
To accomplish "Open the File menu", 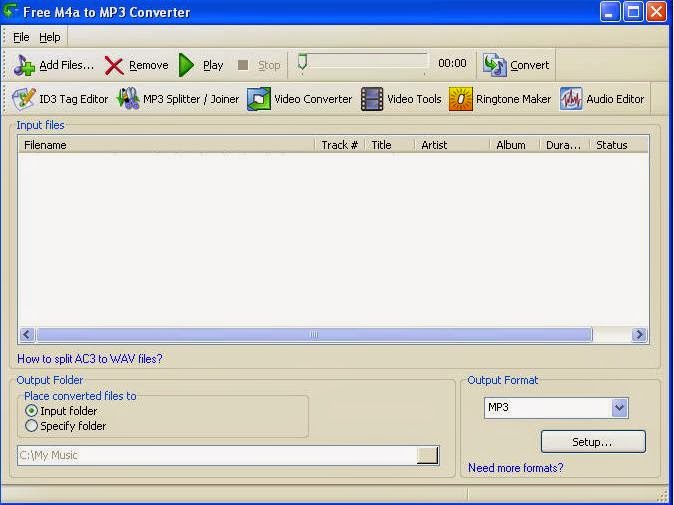I will pos(21,37).
